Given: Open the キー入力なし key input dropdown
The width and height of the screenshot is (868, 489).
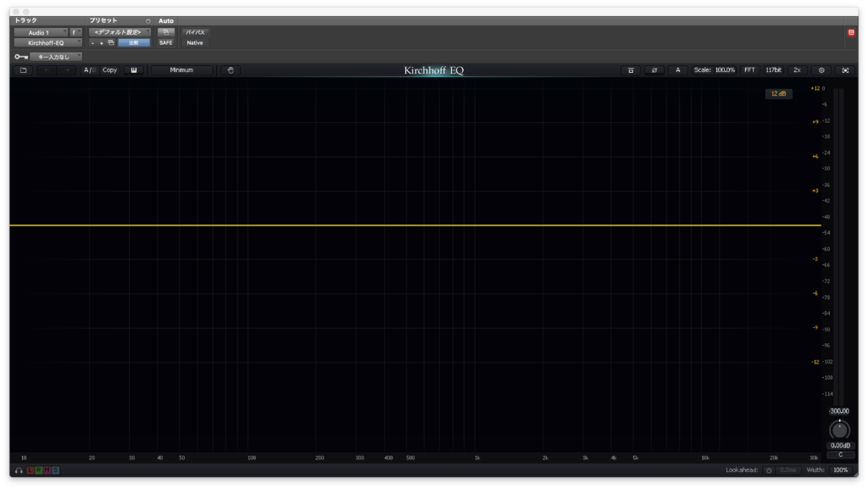Looking at the screenshot, I should (56, 57).
